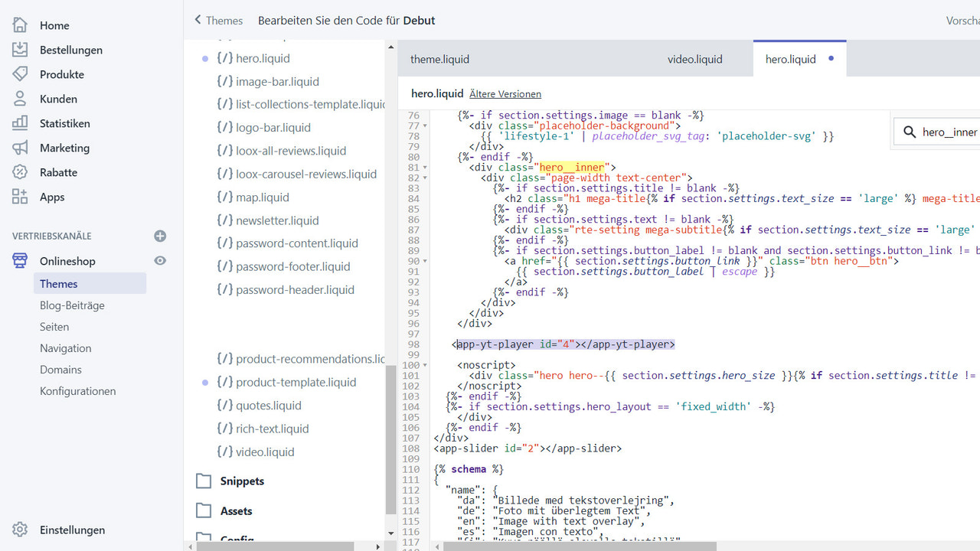The height and width of the screenshot is (551, 980).
Task: Collapse the code block at line 77
Action: [x=424, y=126]
